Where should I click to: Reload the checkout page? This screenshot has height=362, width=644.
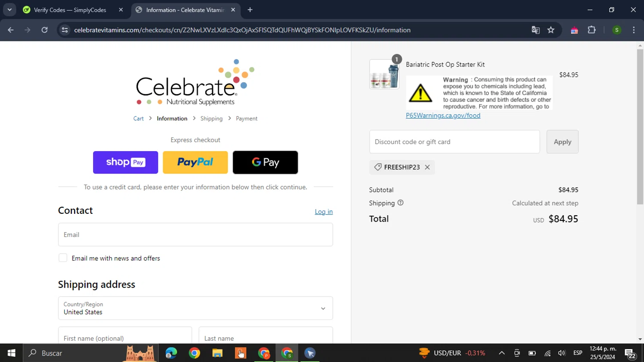44,30
